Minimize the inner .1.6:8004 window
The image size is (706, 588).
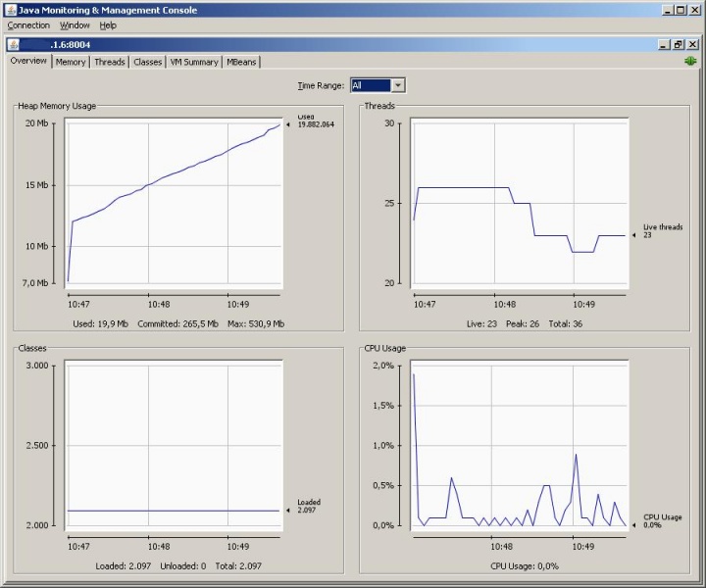coord(663,44)
